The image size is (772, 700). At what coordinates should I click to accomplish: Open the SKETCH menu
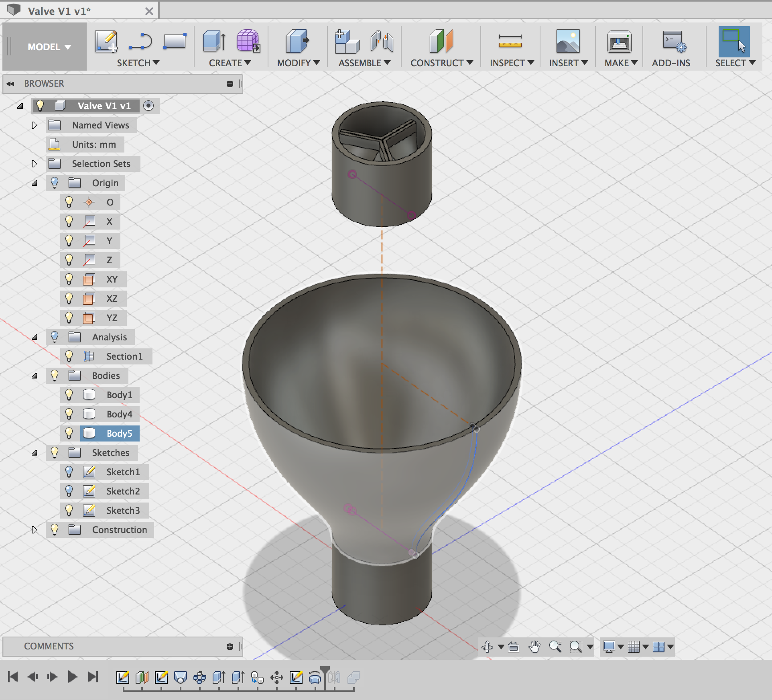point(138,63)
